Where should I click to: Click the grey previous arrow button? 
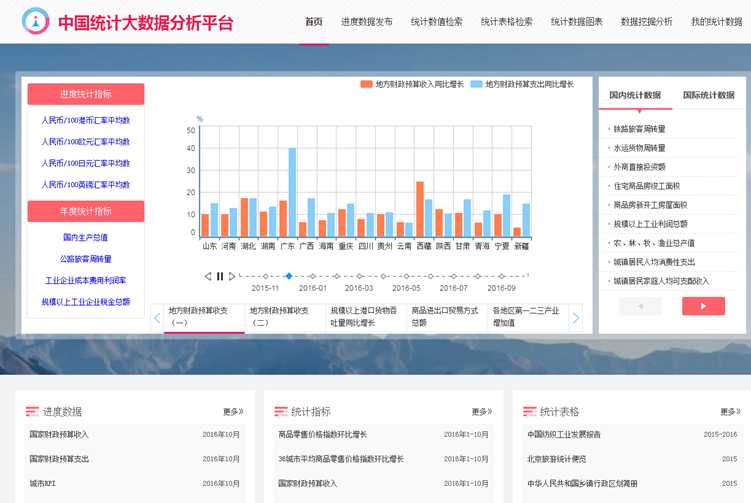640,306
